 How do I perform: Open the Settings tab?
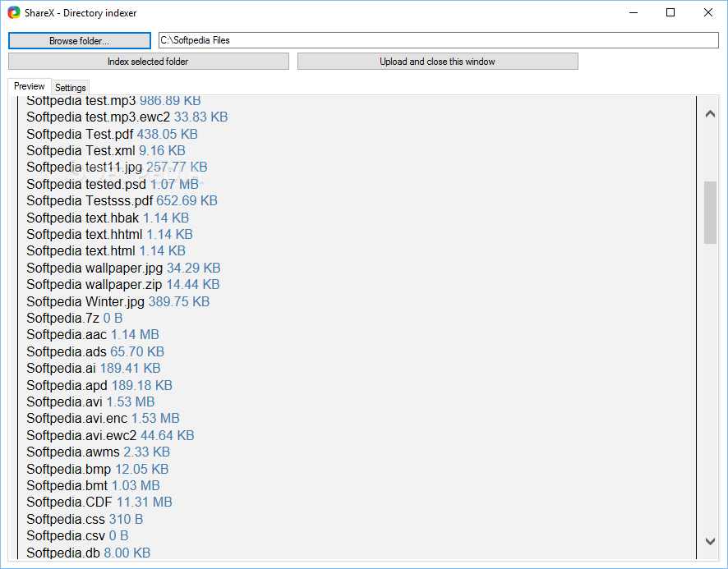coord(70,88)
